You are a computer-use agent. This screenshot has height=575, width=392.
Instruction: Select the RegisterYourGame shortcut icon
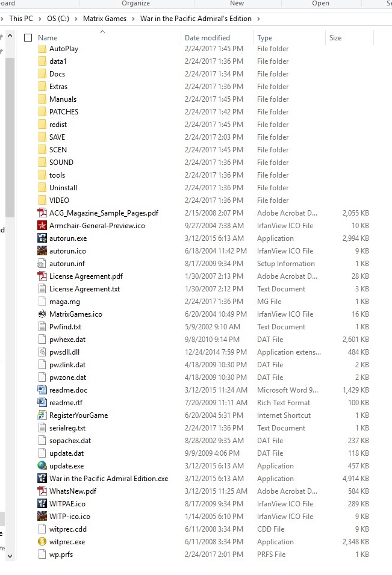pos(42,415)
